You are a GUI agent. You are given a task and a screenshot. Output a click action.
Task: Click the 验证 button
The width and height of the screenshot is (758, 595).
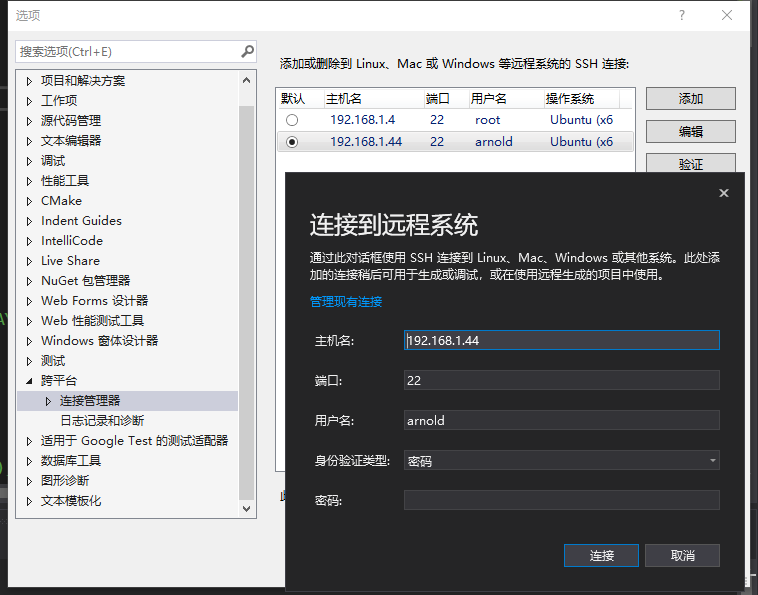(691, 163)
